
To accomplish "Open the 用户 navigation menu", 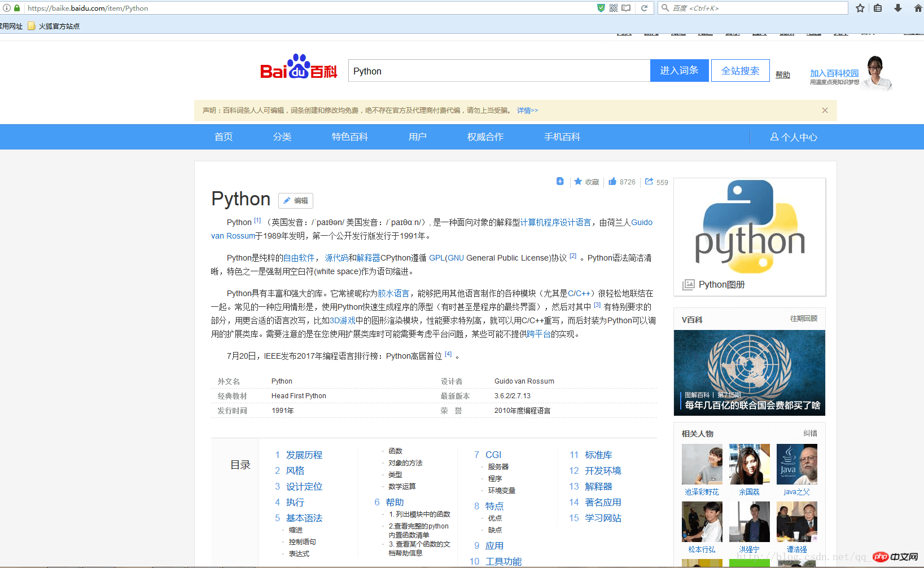I will [418, 137].
